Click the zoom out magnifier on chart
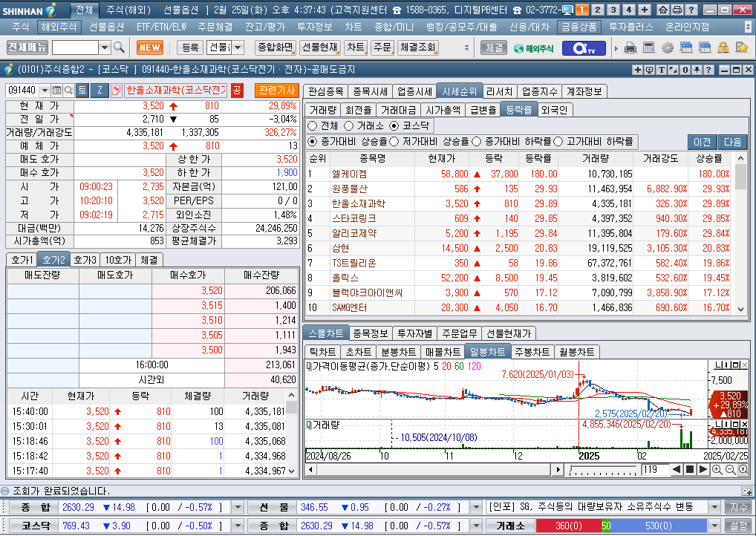The height and width of the screenshot is (536, 756). click(x=730, y=469)
